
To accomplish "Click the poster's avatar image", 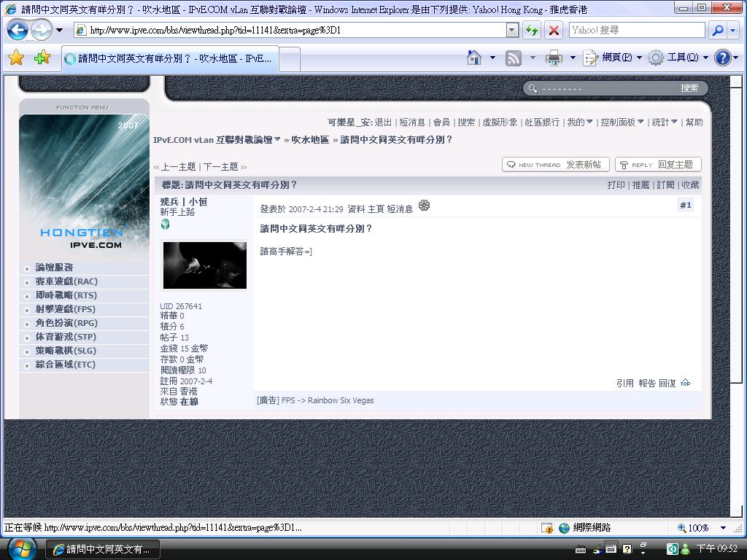I will 205,265.
